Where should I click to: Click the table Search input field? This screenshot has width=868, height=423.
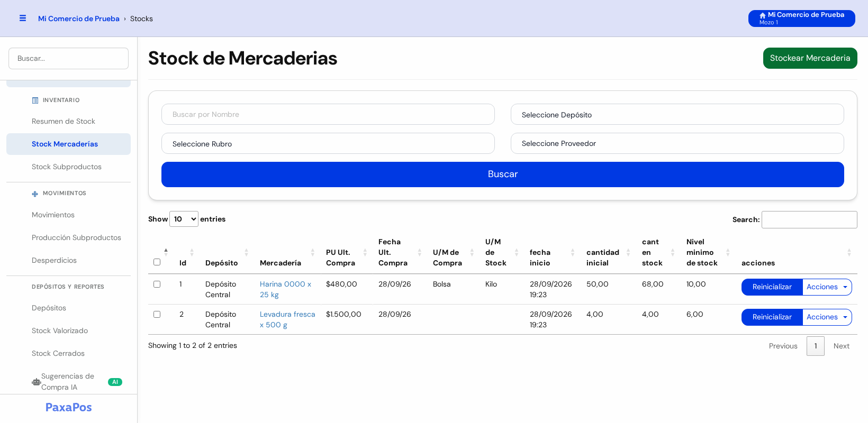coord(809,219)
